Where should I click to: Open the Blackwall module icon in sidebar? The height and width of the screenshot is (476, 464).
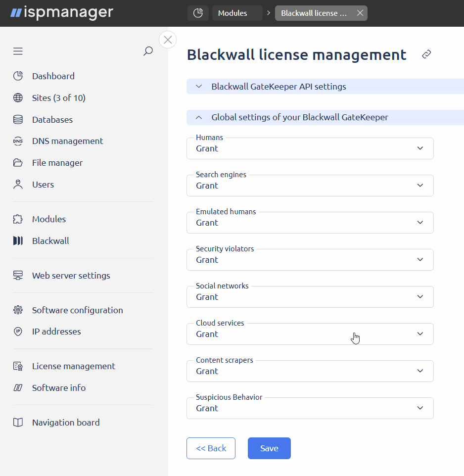tap(18, 241)
